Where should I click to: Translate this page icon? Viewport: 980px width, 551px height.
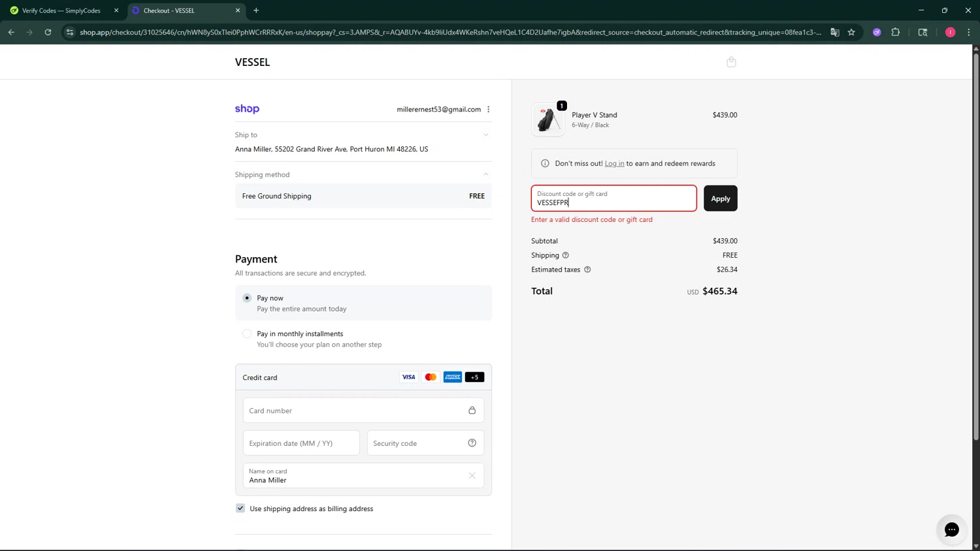(x=834, y=32)
